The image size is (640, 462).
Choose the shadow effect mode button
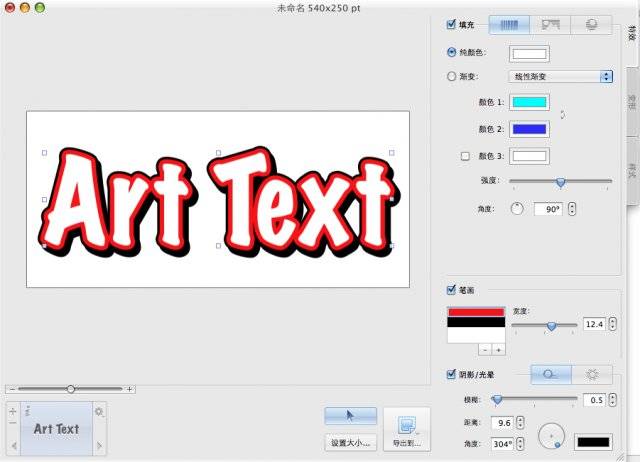point(550,374)
